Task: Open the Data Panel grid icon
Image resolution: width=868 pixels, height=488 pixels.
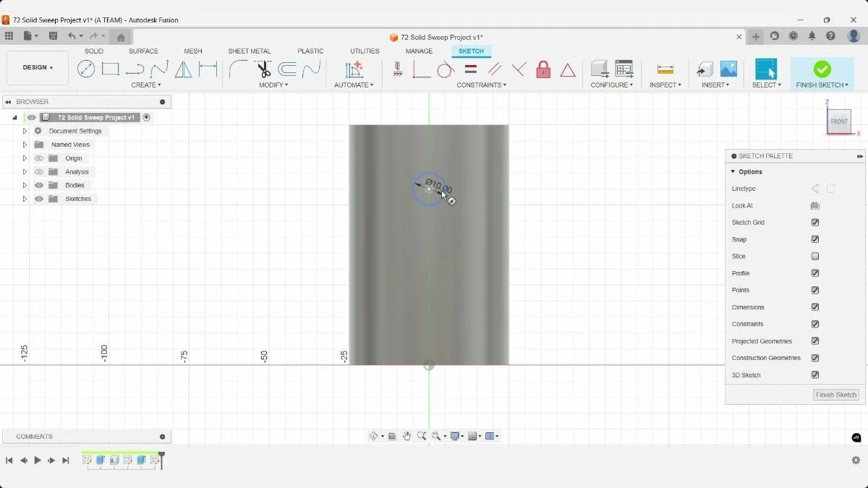Action: coord(9,36)
